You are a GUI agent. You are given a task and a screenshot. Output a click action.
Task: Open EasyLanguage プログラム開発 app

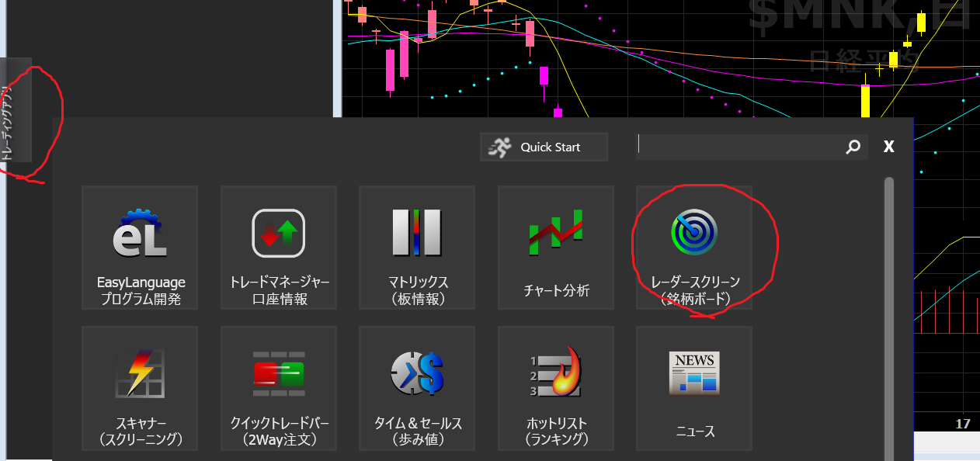pos(140,248)
